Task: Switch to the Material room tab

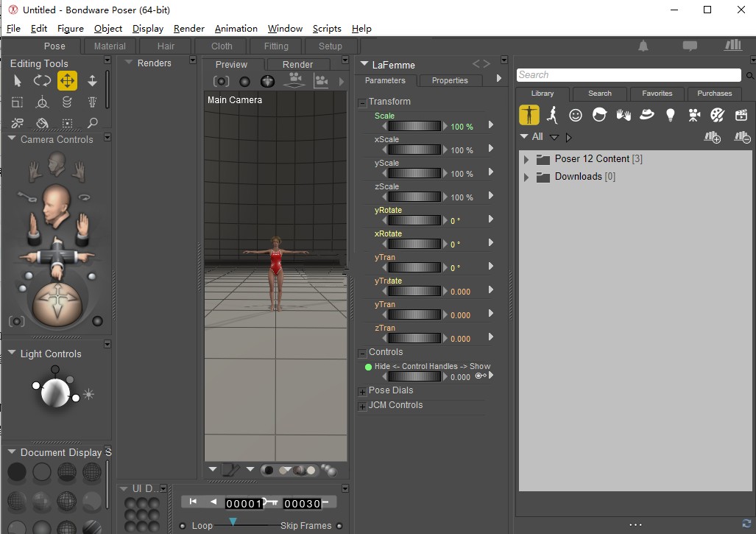Action: click(x=110, y=46)
